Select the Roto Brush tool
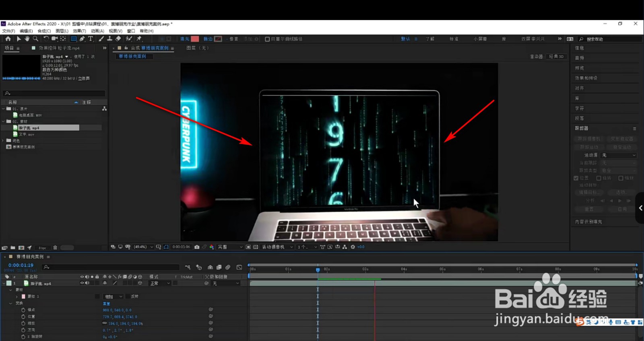Image resolution: width=644 pixels, height=341 pixels. click(x=129, y=39)
